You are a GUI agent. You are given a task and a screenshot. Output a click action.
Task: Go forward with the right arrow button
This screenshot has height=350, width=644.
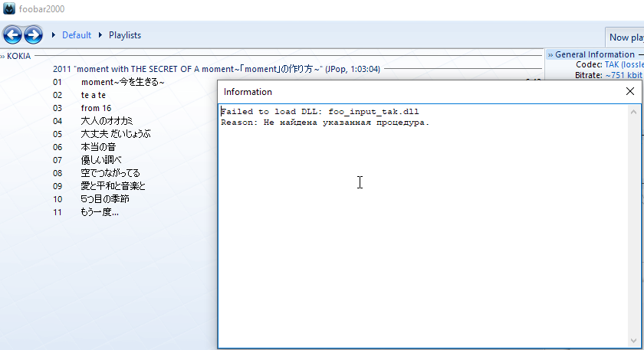(x=33, y=35)
